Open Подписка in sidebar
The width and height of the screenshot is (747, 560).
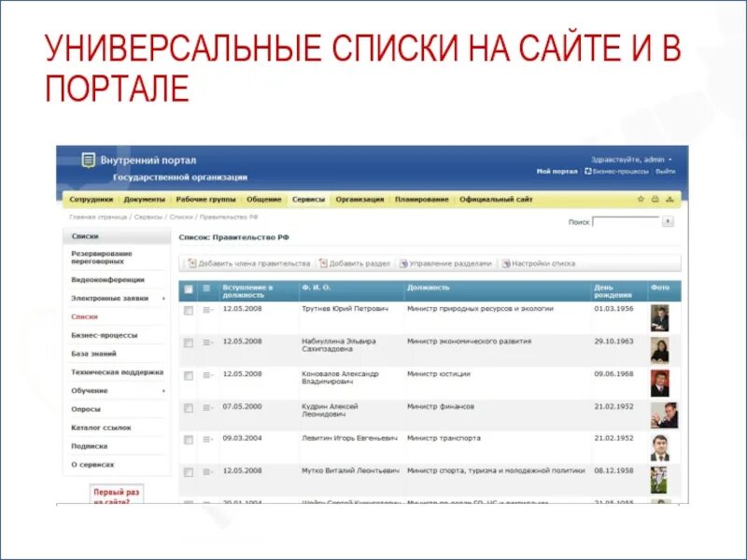click(89, 447)
